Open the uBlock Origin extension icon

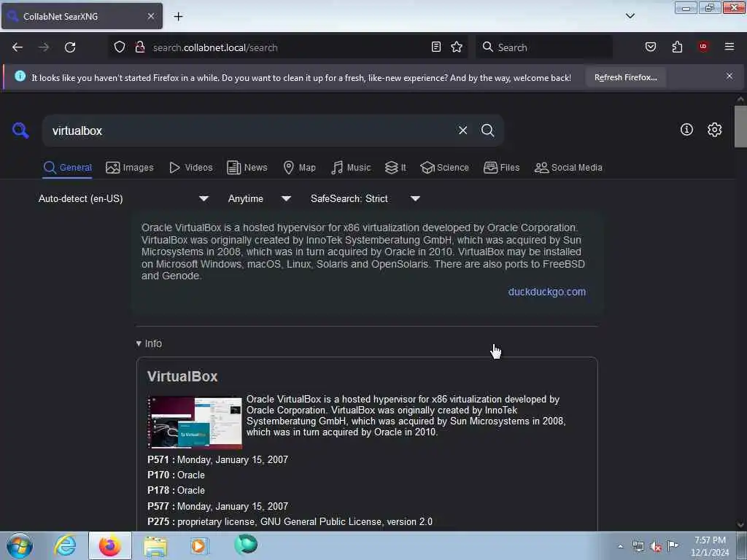(x=703, y=47)
